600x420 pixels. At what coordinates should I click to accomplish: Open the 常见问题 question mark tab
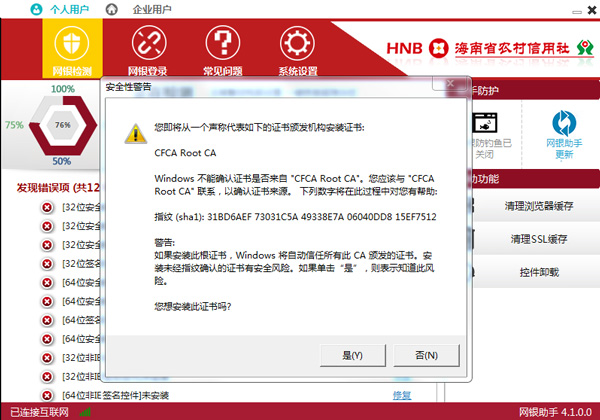(x=223, y=49)
